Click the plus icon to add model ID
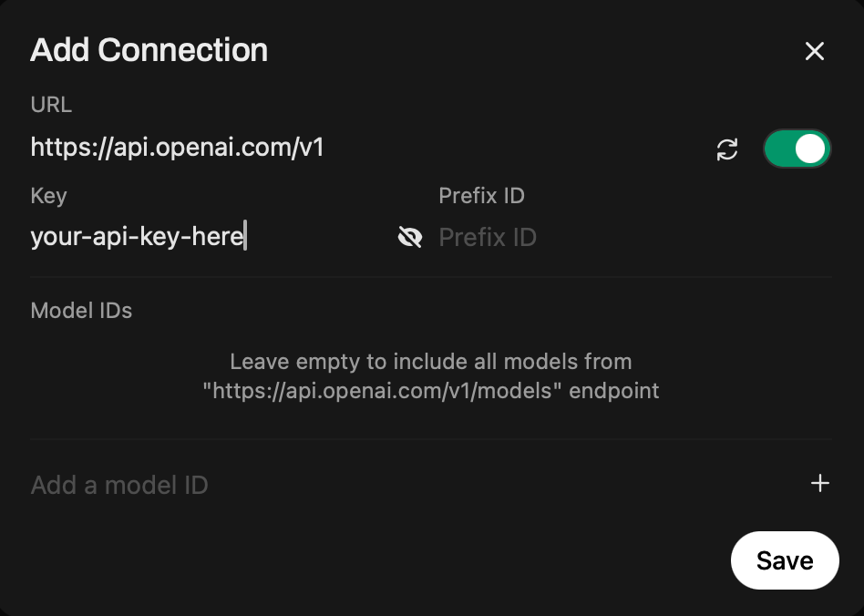The height and width of the screenshot is (616, 864). [821, 484]
